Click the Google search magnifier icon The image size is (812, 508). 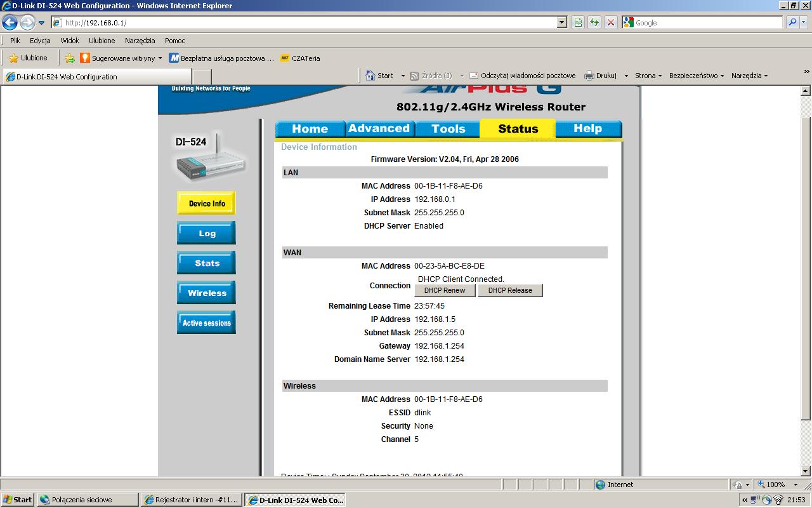click(792, 22)
